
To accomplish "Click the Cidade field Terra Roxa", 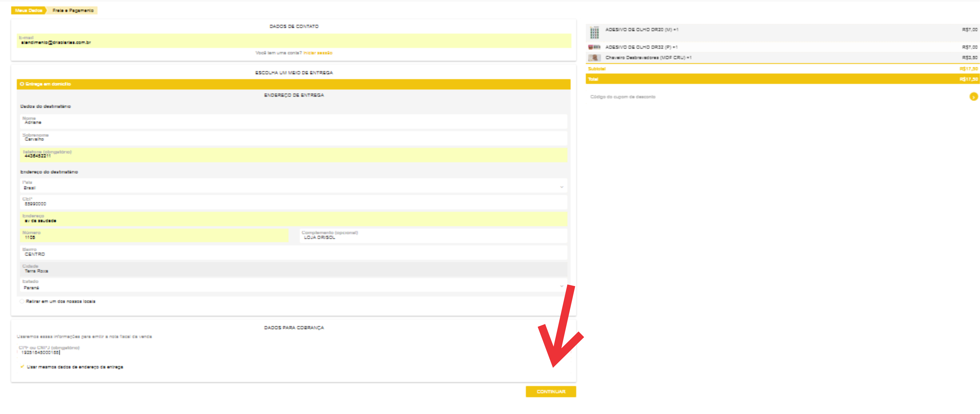I will coord(294,269).
